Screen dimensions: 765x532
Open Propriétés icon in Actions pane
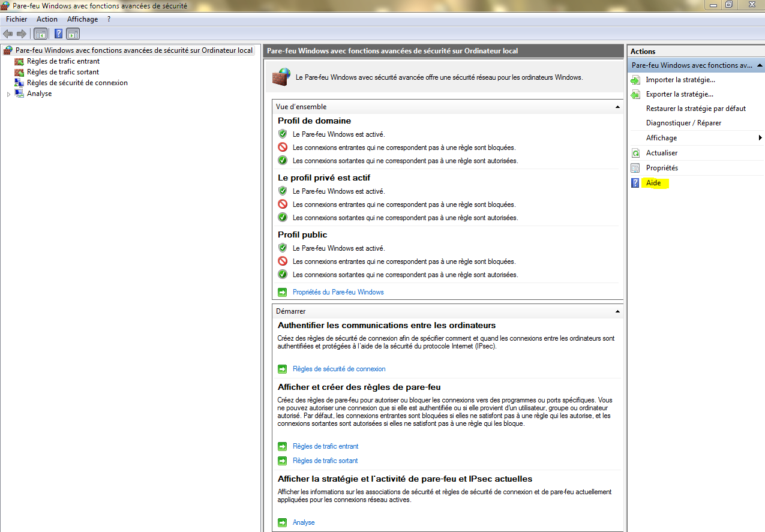pos(635,168)
